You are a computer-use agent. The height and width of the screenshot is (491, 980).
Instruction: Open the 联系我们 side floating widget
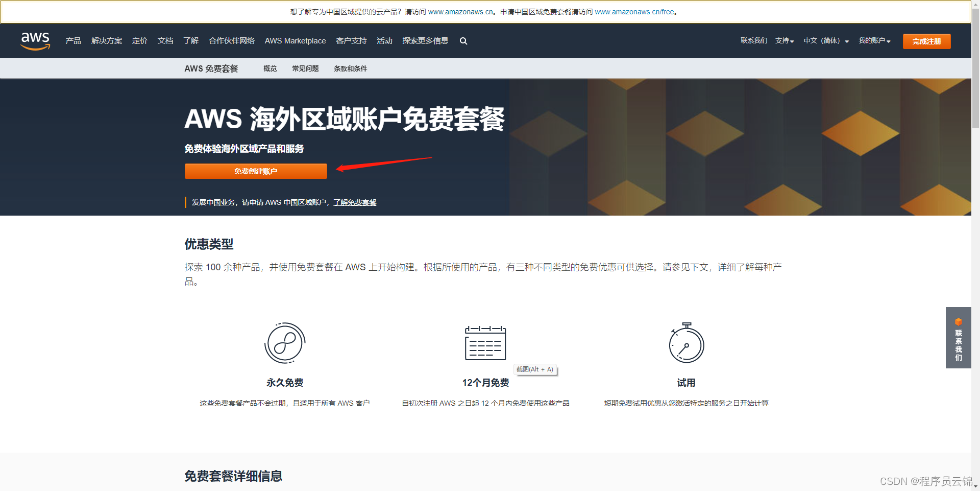click(958, 338)
